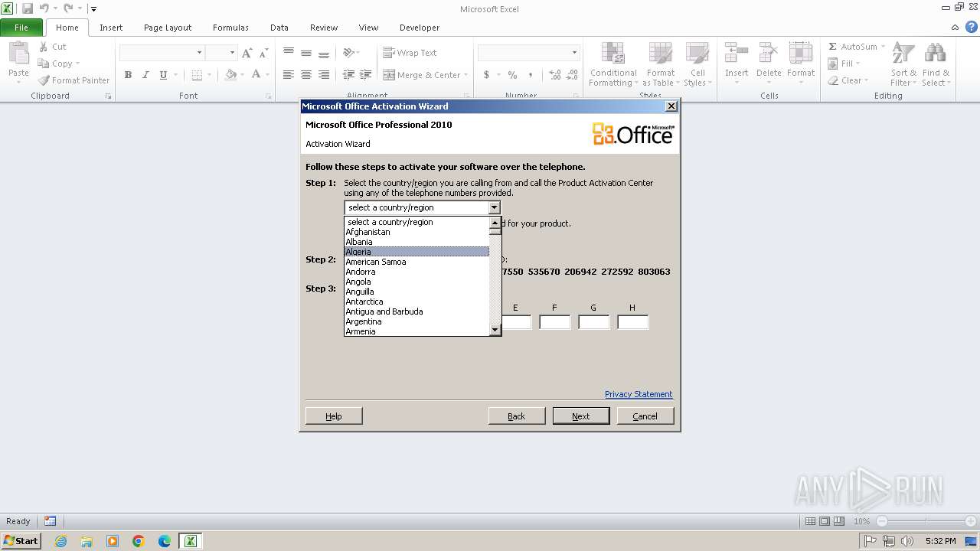Click the Sort & Filter icon
Screen dimensions: 980x551
(903, 54)
